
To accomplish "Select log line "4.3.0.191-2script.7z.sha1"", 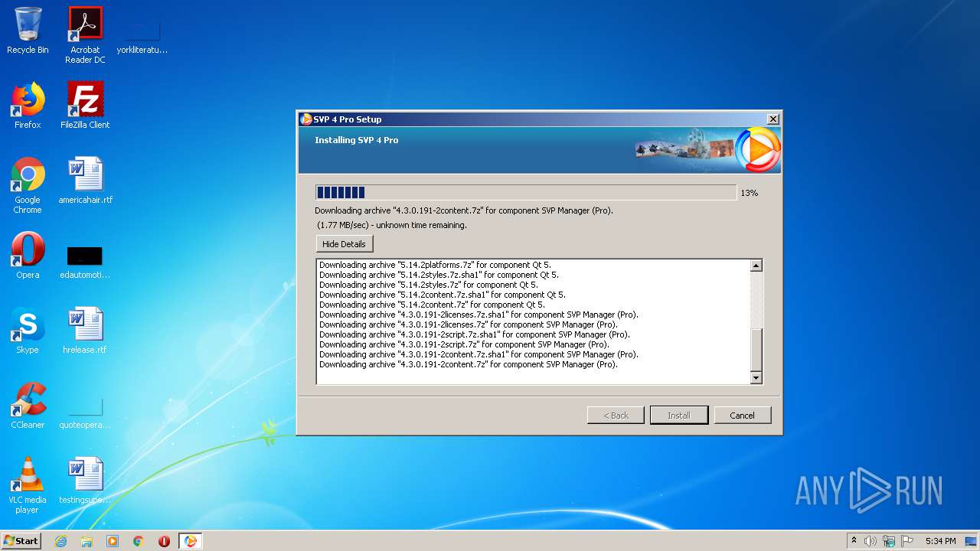I will tap(475, 334).
